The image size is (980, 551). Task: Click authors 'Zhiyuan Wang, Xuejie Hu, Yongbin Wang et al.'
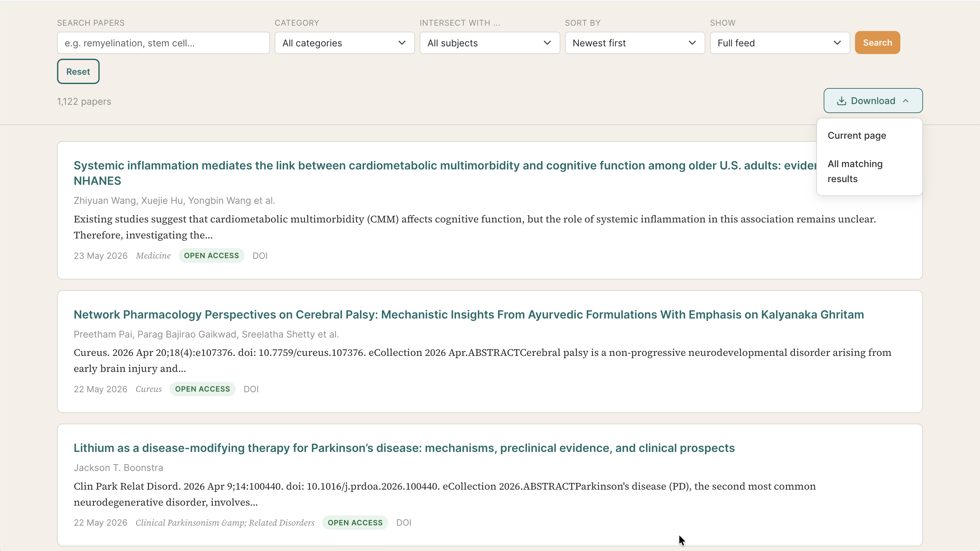click(x=174, y=201)
